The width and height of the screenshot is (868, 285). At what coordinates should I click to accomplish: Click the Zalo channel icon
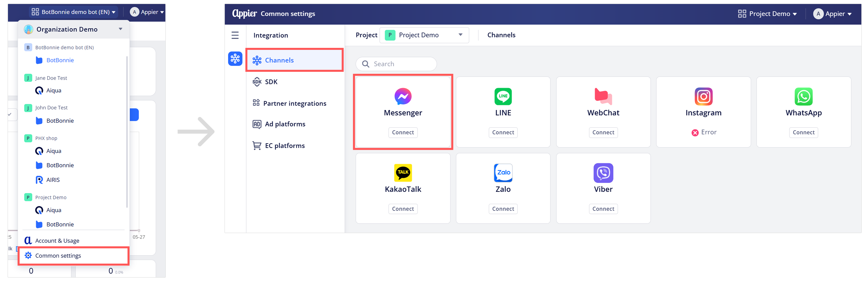click(503, 173)
